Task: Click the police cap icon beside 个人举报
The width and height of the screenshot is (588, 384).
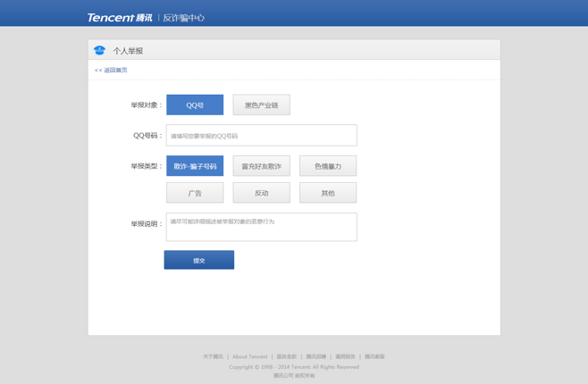Action: click(x=99, y=51)
